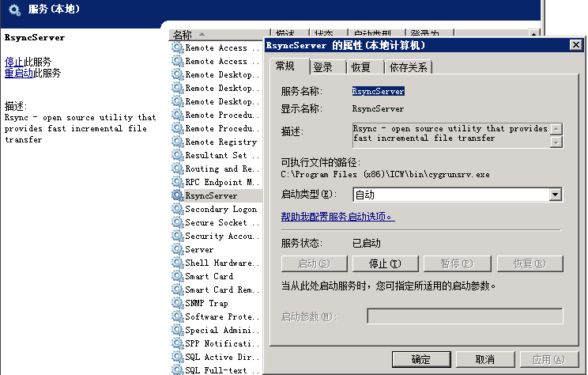
Task: Click the gear icon beside Remote Registry
Action: (x=177, y=142)
